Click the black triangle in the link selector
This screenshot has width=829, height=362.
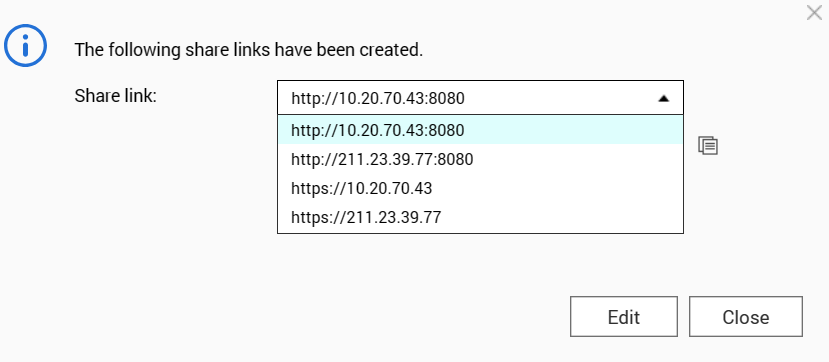pyautogui.click(x=664, y=98)
